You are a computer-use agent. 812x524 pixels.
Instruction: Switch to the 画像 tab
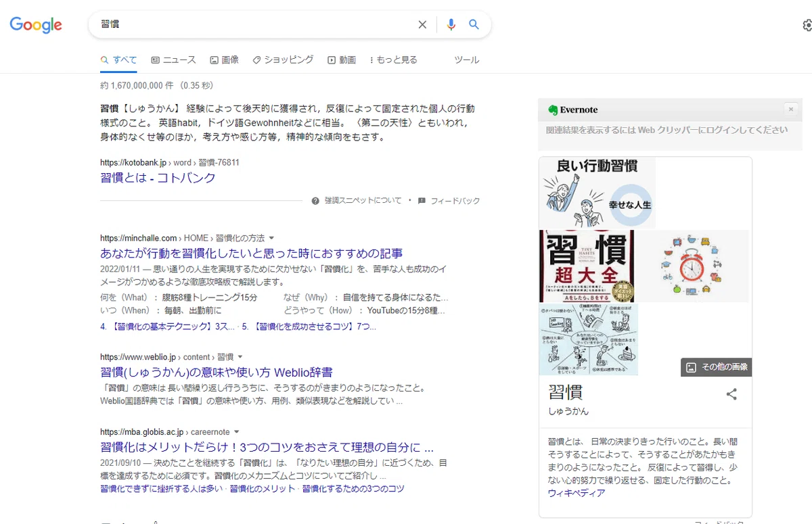coord(225,59)
